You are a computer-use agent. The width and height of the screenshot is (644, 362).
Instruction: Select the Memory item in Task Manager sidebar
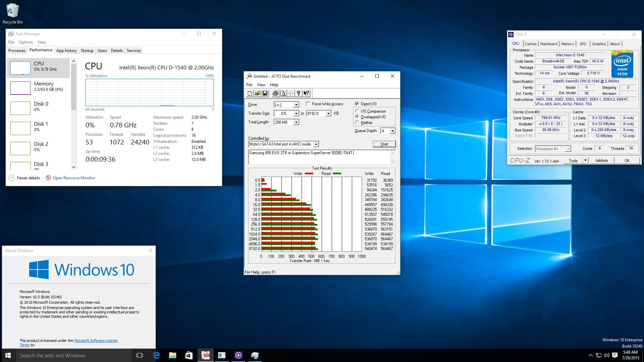coord(39,88)
